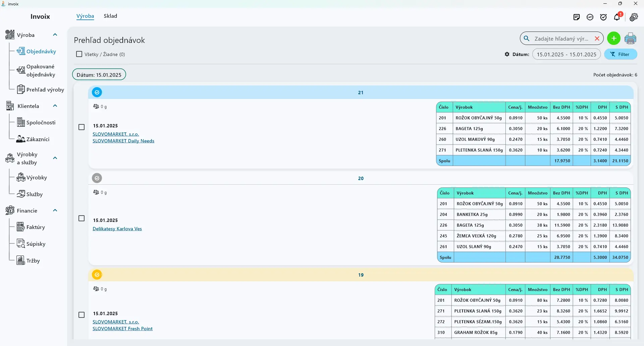The width and height of the screenshot is (644, 346).
Task: Click the Spoločnosti building icon
Action: (x=21, y=122)
